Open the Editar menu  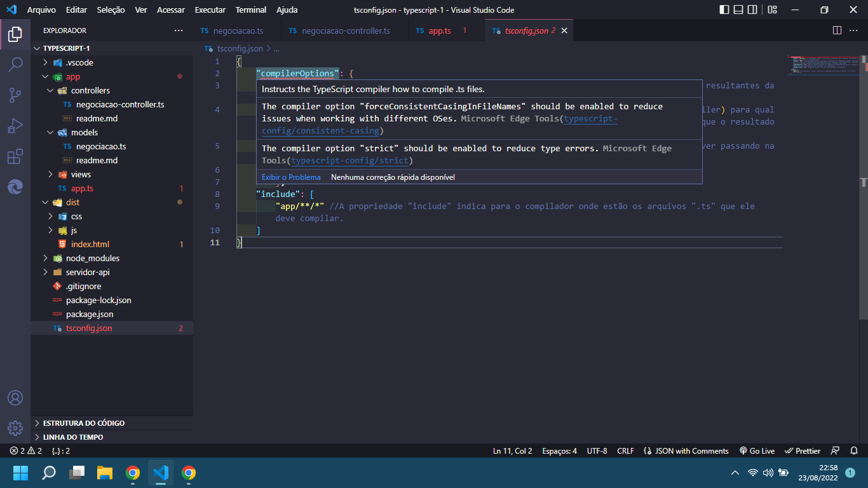pyautogui.click(x=76, y=10)
